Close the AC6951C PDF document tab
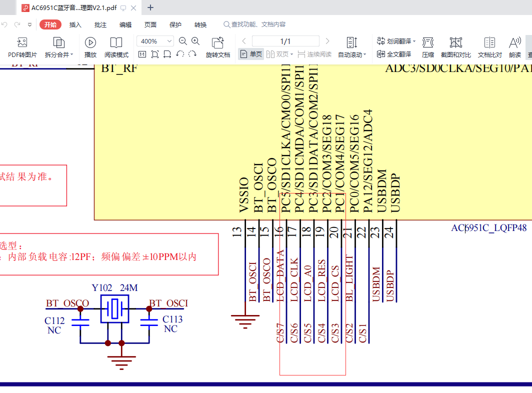The width and height of the screenshot is (532, 393). [133, 8]
